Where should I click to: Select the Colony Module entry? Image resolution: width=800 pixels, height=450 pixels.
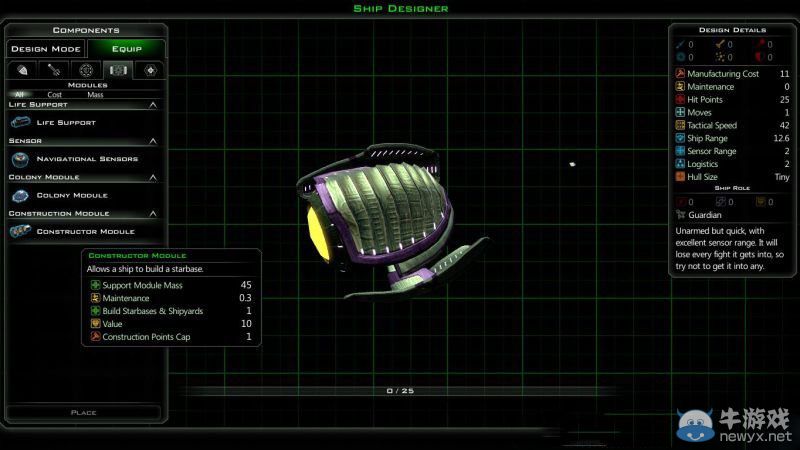pos(84,195)
